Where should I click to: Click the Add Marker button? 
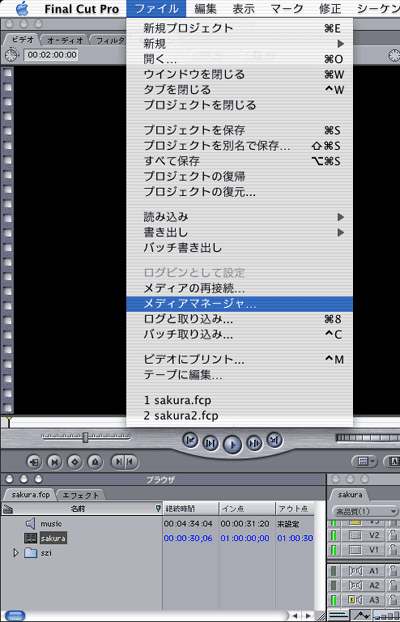tap(95, 462)
